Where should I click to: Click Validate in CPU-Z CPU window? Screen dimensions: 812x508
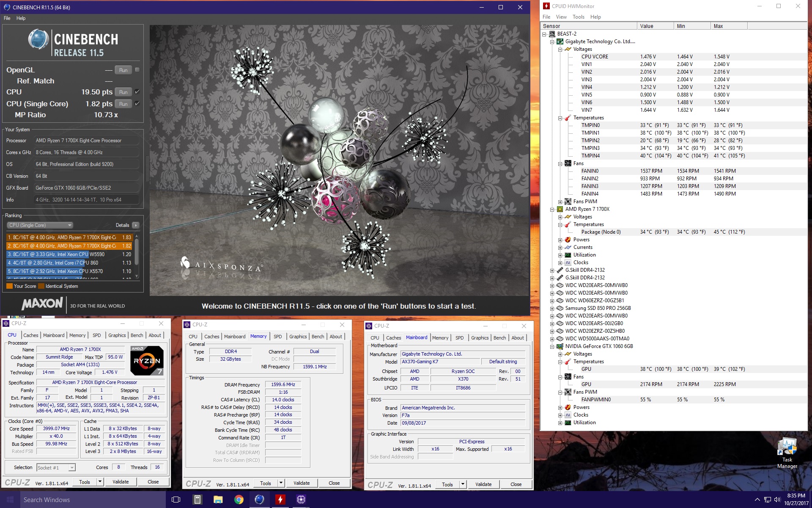click(121, 482)
